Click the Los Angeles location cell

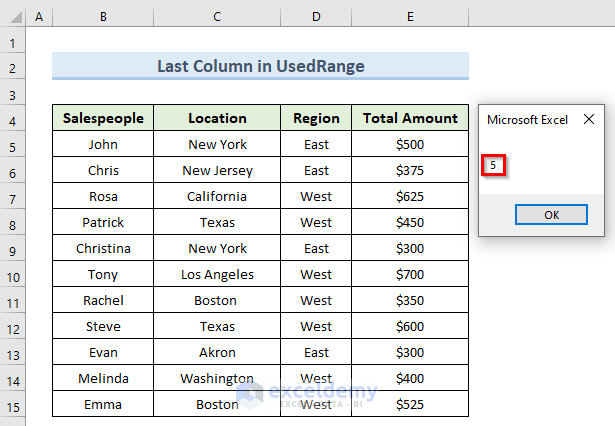[217, 275]
